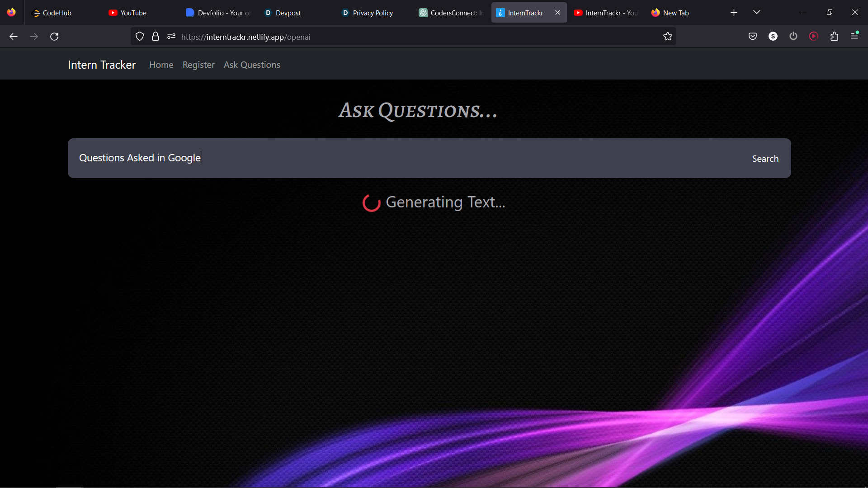Image resolution: width=868 pixels, height=488 pixels.
Task: Open the tracking protection shield icon
Action: point(140,37)
